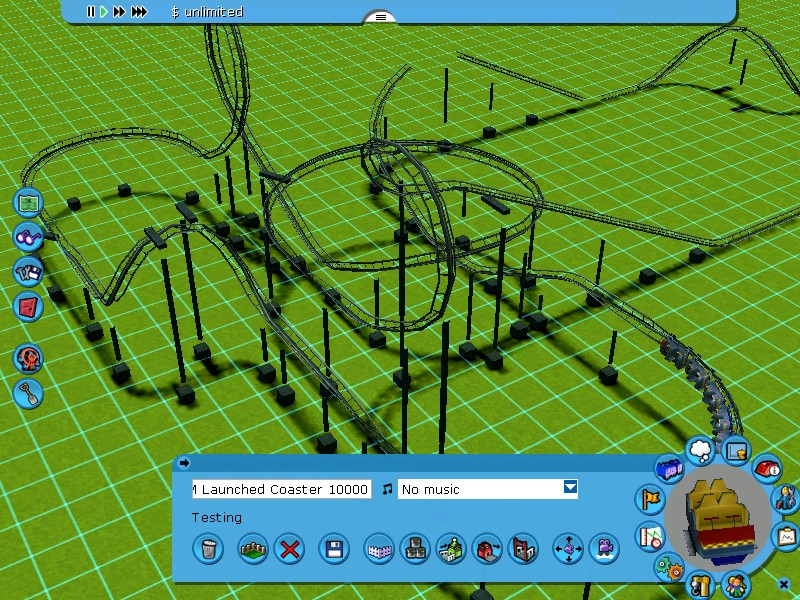The height and width of the screenshot is (600, 800).
Task: Open the shovel terrain tools
Action: click(29, 392)
